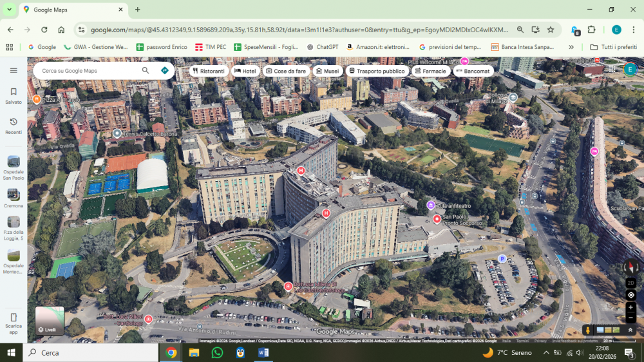Screen dimensions: 644x362
Task: Click the Cerca su Google Maps field
Action: 87,70
